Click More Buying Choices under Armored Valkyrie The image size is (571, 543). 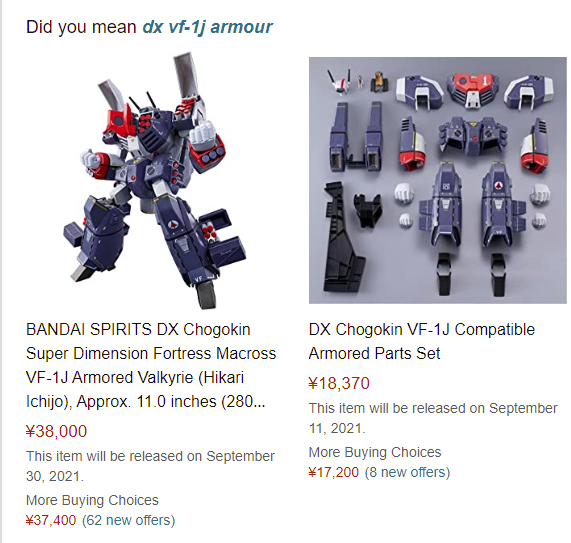coord(92,500)
